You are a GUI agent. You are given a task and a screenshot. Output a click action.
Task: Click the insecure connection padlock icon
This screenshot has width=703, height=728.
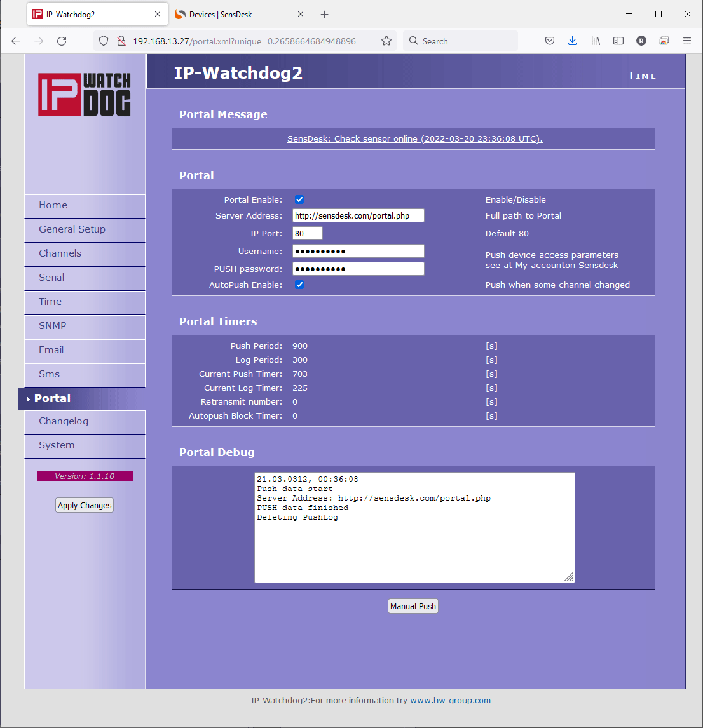coord(121,41)
